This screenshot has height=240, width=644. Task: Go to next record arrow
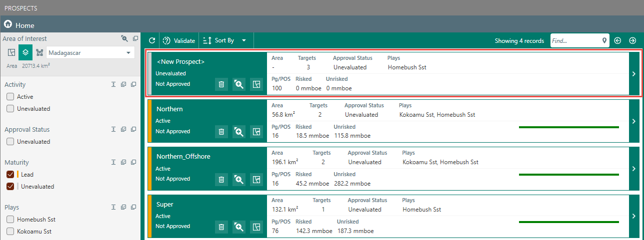(632, 40)
